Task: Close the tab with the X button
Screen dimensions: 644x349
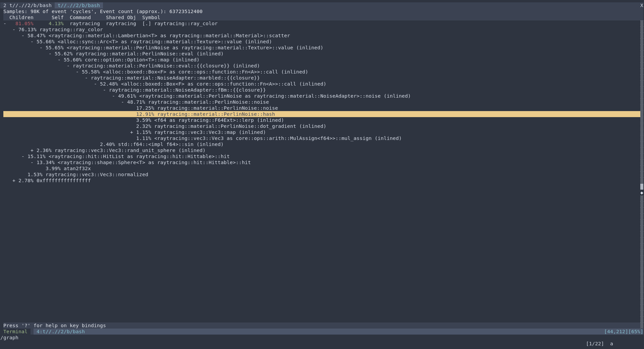Action: [642, 6]
